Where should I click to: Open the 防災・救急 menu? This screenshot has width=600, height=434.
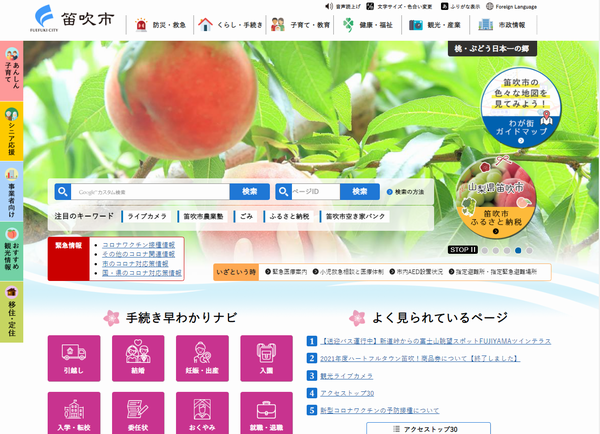(160, 25)
